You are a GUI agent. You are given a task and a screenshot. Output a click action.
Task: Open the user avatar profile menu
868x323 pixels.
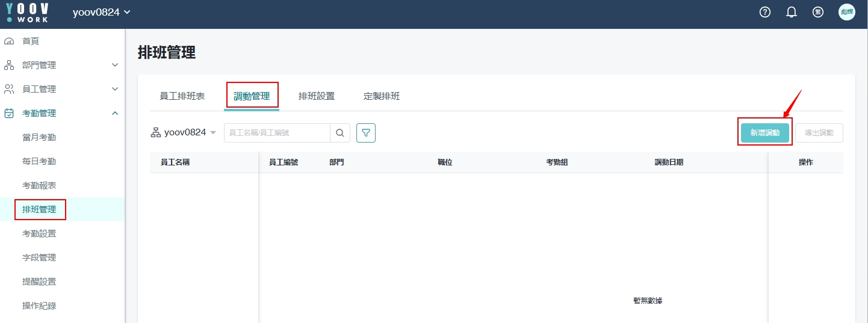pyautogui.click(x=847, y=12)
